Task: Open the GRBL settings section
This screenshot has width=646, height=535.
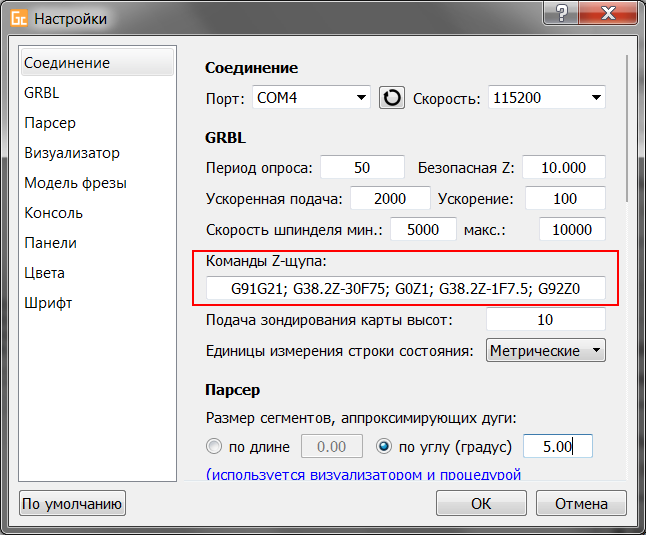Action: (x=42, y=93)
